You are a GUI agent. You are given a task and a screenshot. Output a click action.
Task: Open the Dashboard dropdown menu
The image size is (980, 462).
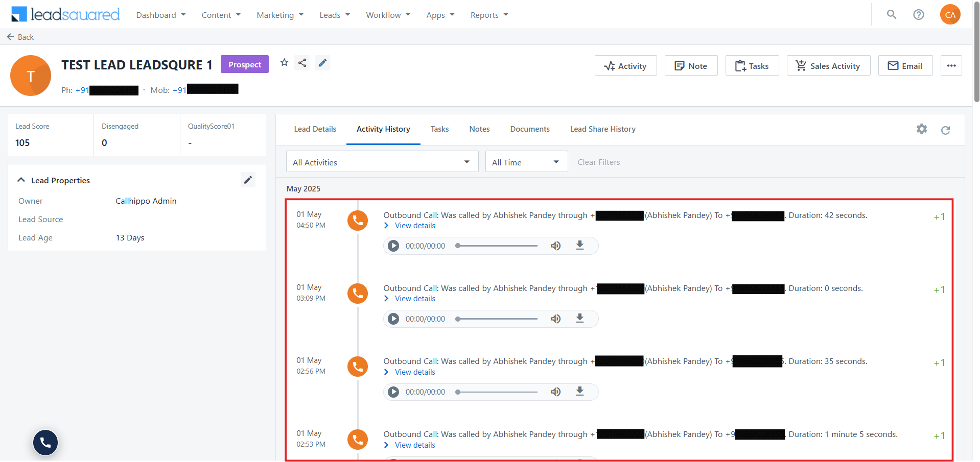tap(161, 15)
